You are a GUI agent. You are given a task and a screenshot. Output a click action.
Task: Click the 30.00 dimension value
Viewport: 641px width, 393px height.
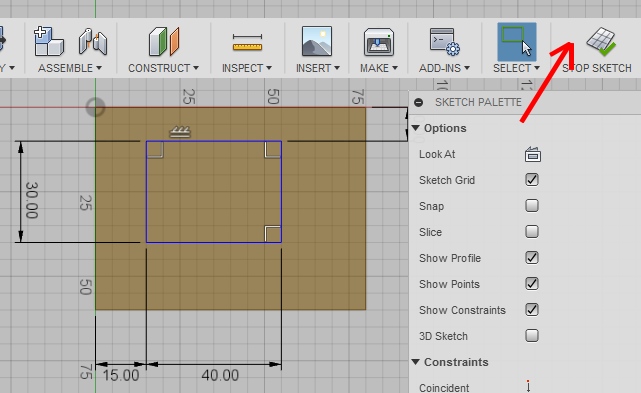[32, 200]
